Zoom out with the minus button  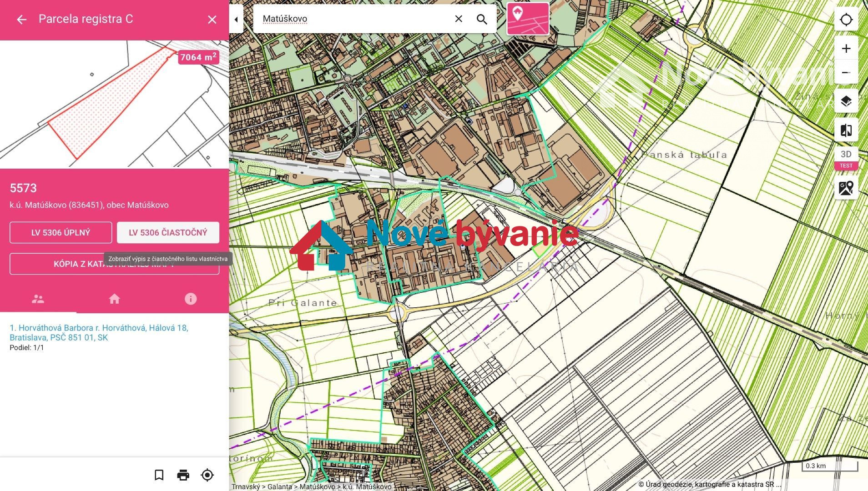tap(846, 72)
